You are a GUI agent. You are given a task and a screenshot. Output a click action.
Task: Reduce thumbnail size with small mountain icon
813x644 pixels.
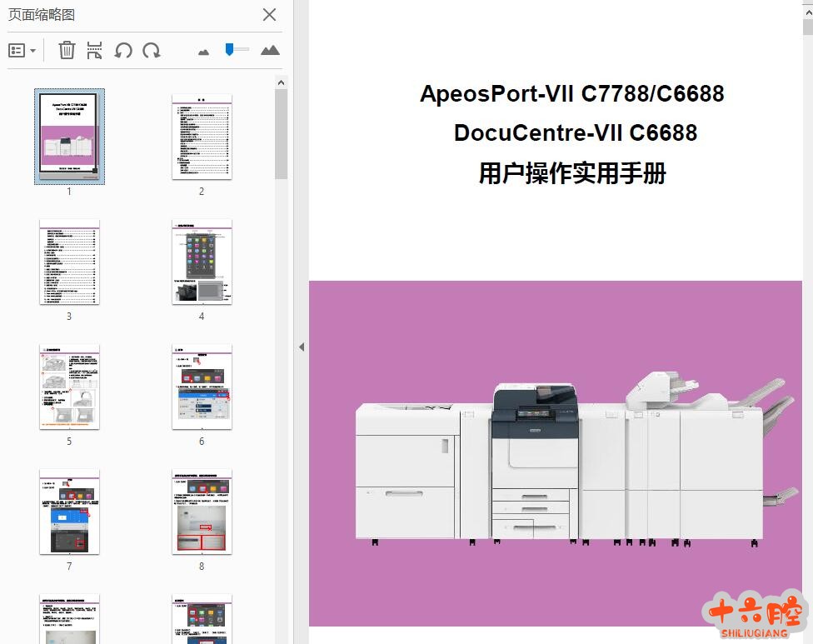tap(204, 52)
